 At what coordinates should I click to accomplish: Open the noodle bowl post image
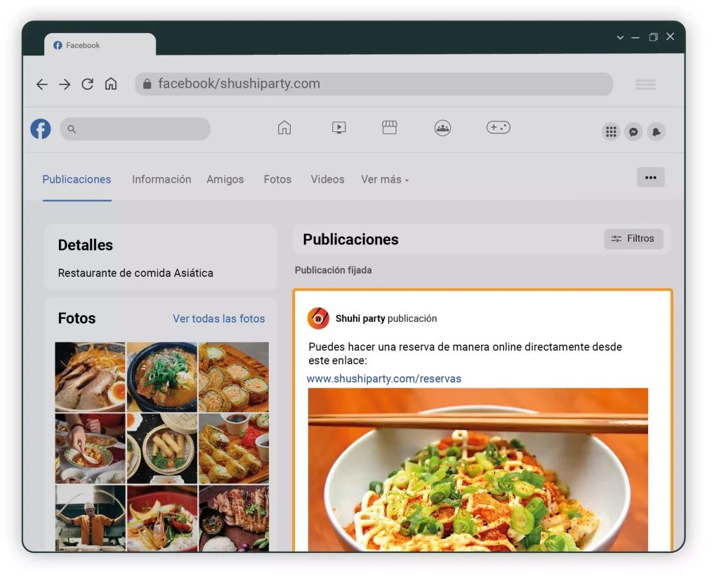click(477, 470)
